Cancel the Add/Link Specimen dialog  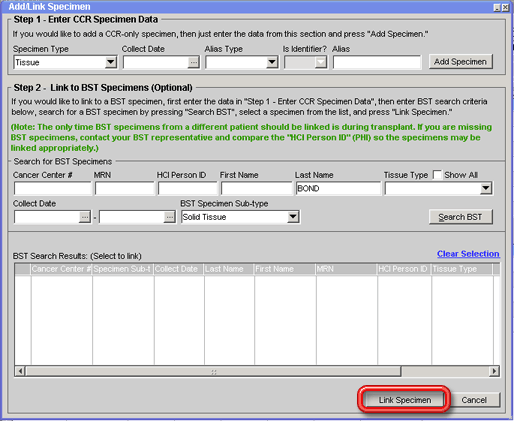[x=474, y=400]
